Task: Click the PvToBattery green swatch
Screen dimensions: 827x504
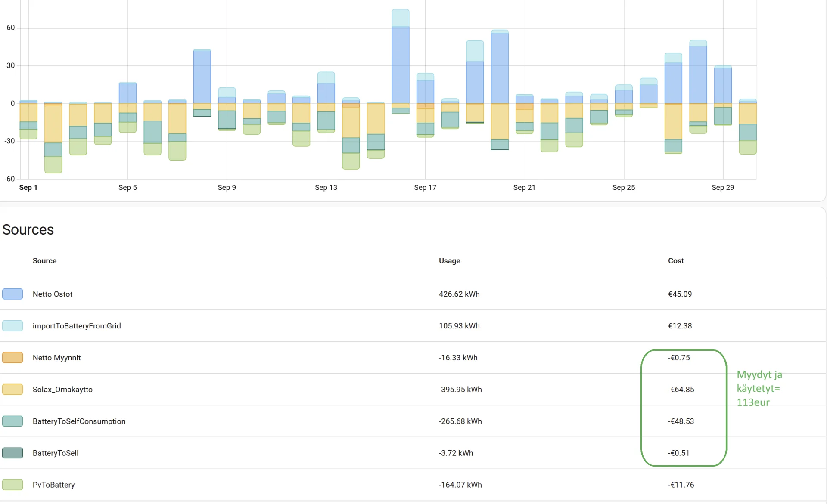Action: point(12,485)
